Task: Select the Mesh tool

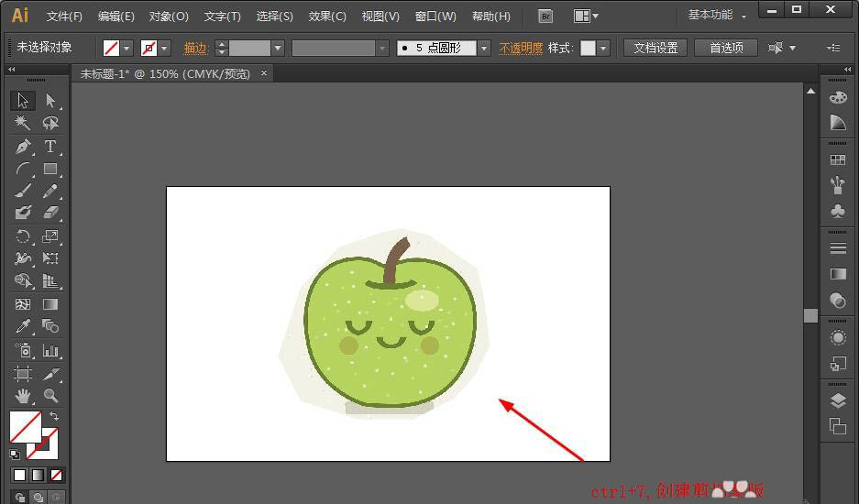Action: (x=23, y=304)
